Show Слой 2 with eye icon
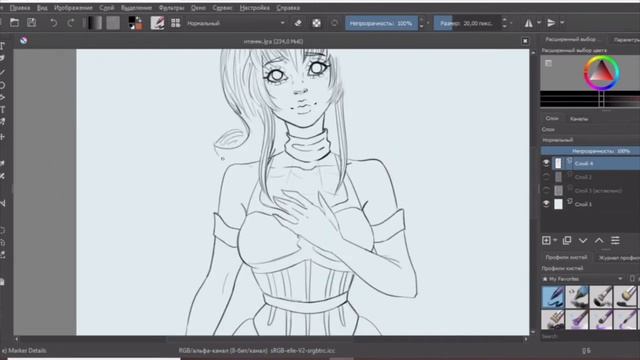Viewport: 640px width, 360px height. (x=546, y=177)
